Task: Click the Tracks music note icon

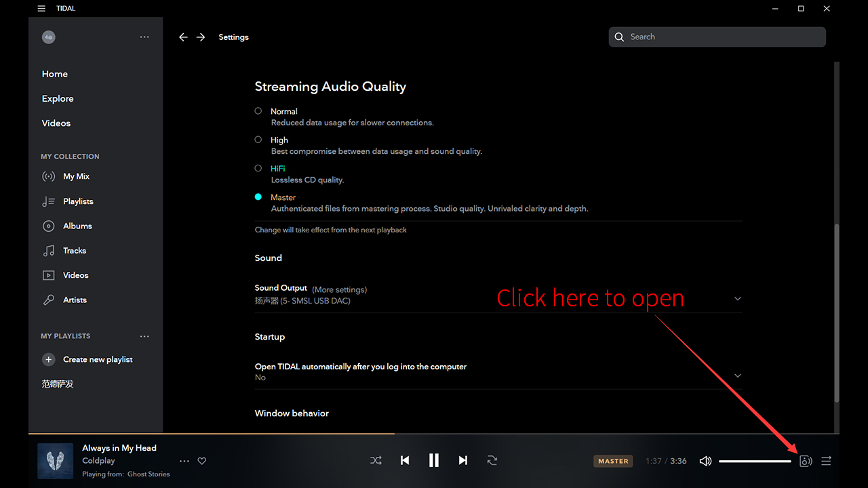Action: click(48, 251)
